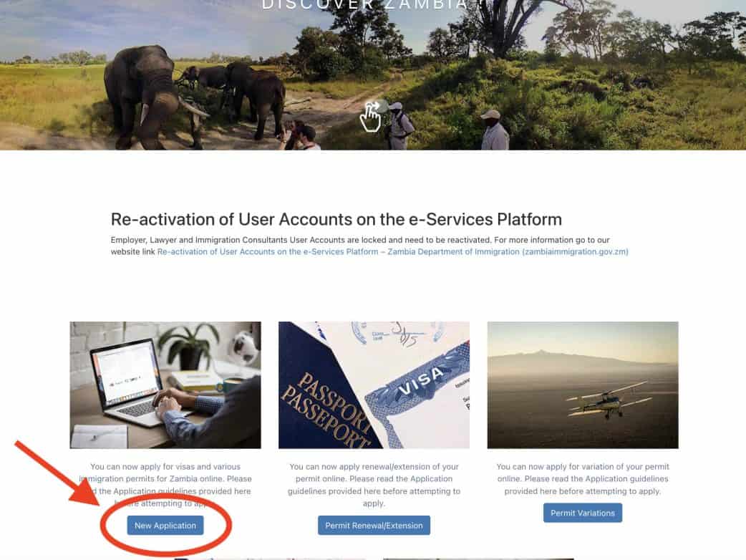Click the Employer, Lawyer and Immigration Consultants paragraph
Viewport: 746px width, 560px height.
point(369,246)
